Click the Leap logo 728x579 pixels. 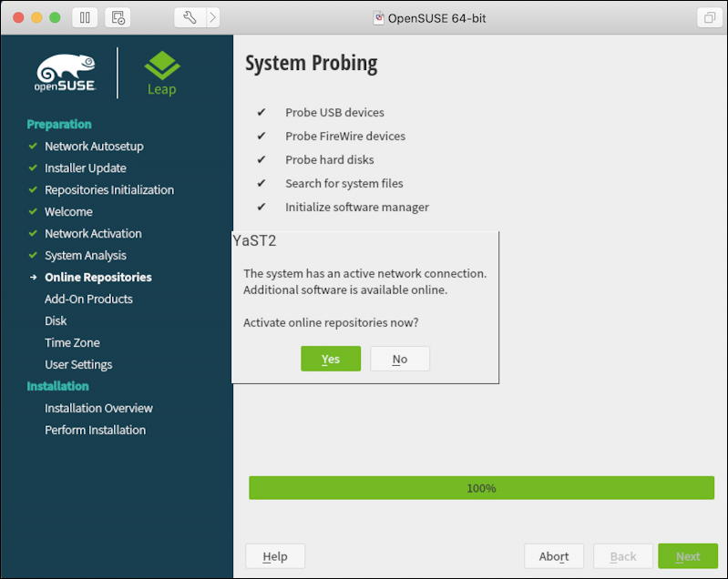point(161,74)
